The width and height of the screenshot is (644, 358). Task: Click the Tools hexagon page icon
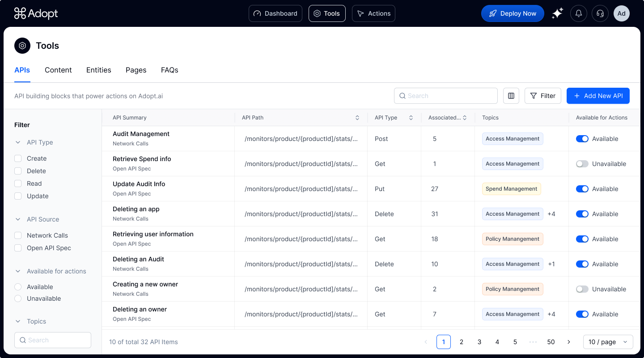pos(22,46)
